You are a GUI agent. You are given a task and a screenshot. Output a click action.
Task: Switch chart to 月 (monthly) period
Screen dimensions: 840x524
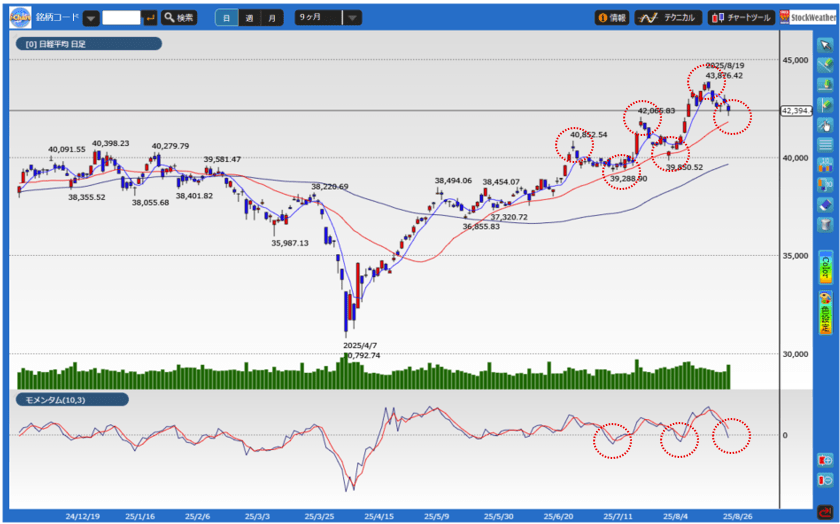pyautogui.click(x=272, y=18)
